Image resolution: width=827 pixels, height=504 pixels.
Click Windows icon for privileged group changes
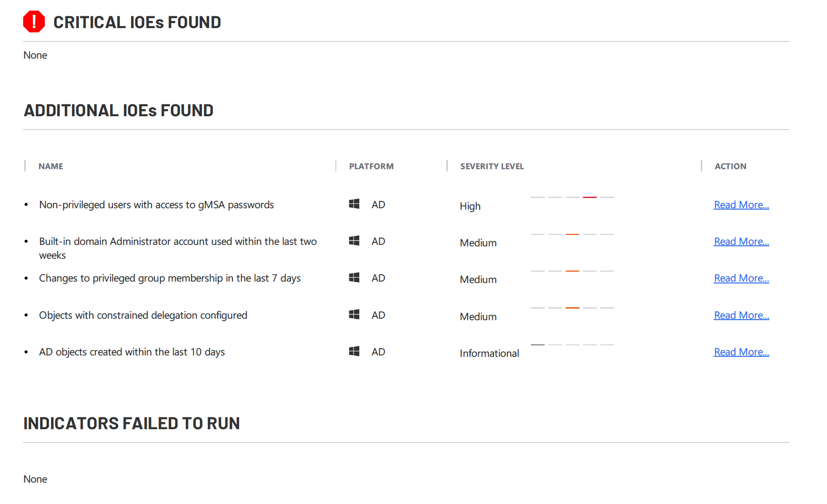click(354, 277)
